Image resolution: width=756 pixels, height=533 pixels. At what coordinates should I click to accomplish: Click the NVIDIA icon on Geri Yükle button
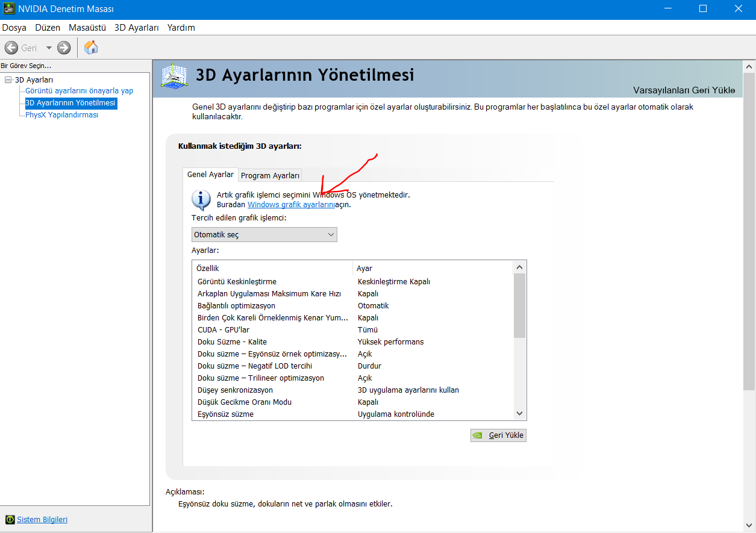478,435
